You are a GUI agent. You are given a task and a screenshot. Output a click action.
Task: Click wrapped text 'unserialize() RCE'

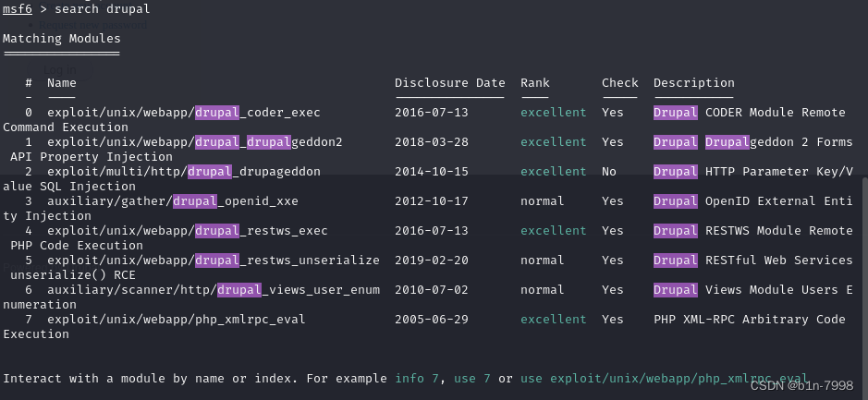72,275
